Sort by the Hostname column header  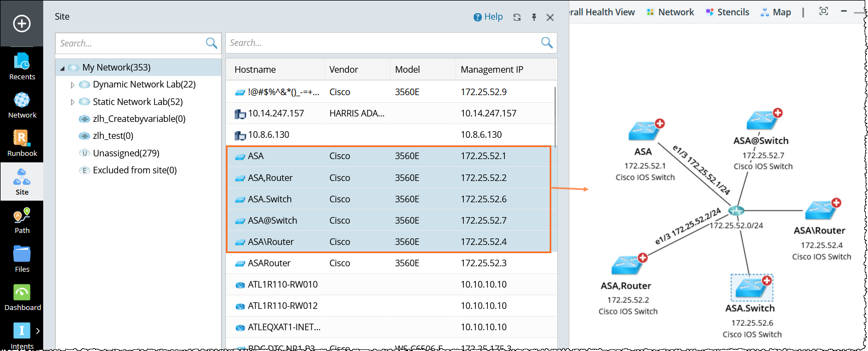(x=255, y=69)
